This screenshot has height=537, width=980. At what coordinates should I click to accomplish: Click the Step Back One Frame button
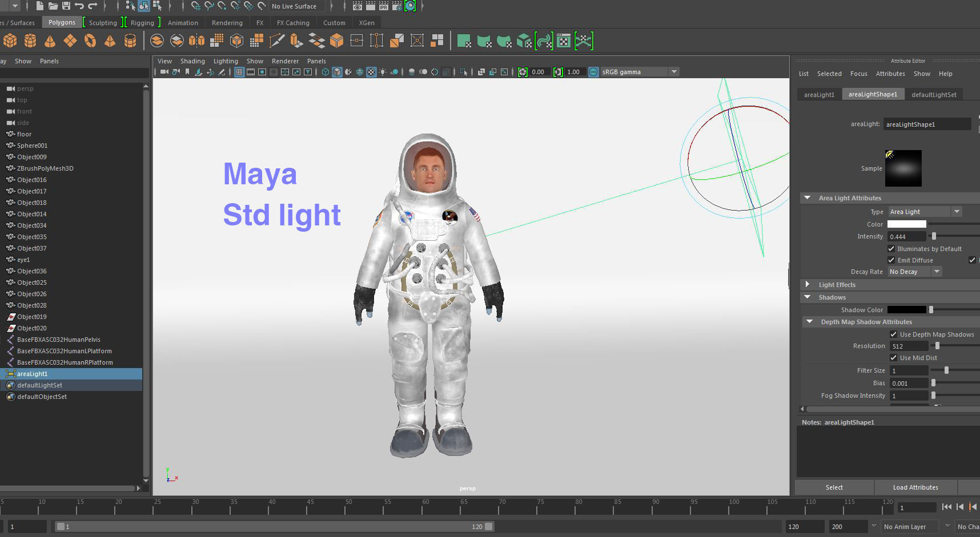(x=960, y=507)
